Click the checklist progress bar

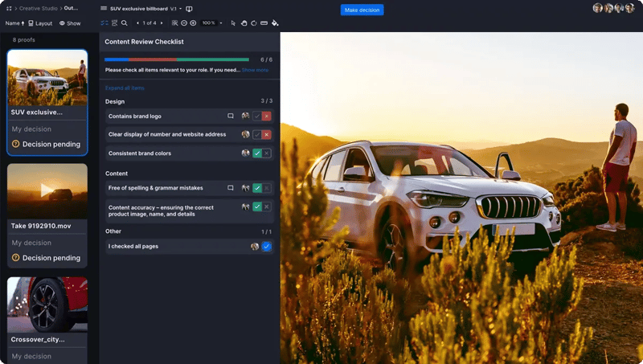click(x=177, y=59)
